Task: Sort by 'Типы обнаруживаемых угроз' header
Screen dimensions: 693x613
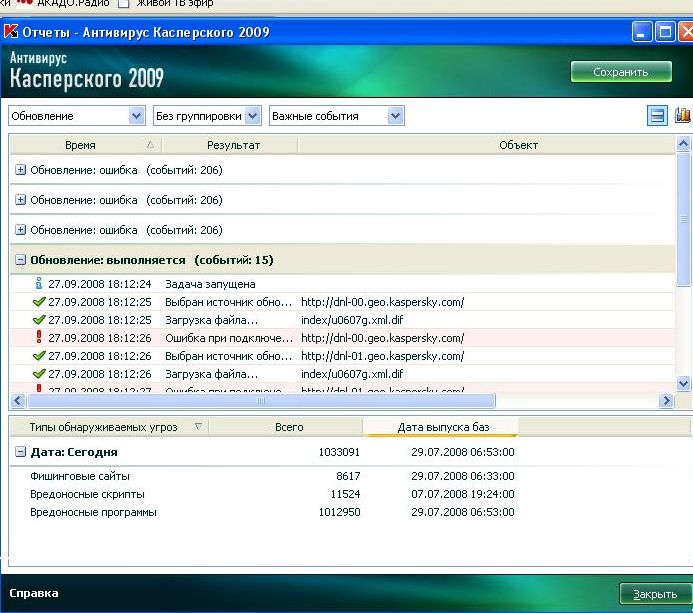Action: coord(109,427)
